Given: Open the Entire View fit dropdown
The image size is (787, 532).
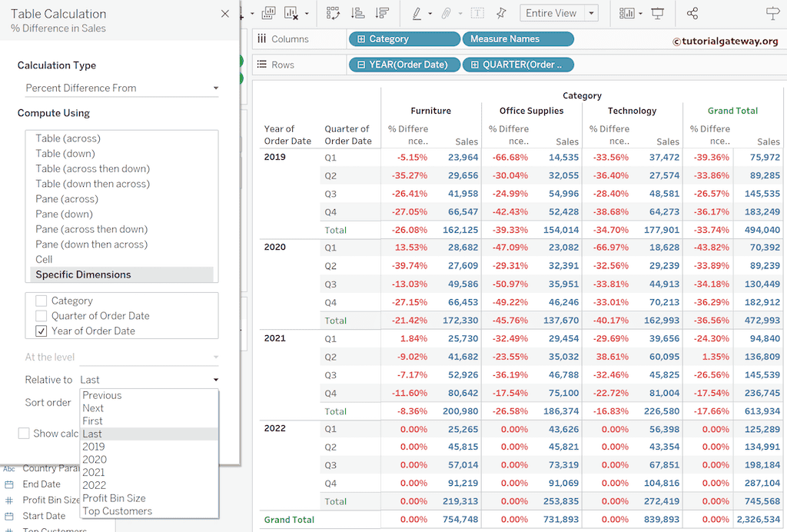Looking at the screenshot, I should point(591,13).
